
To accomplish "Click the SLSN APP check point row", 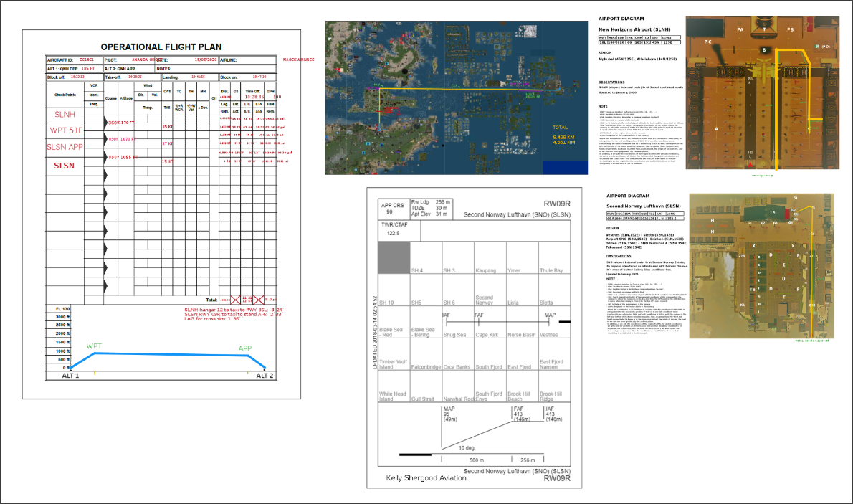I will click(x=65, y=147).
